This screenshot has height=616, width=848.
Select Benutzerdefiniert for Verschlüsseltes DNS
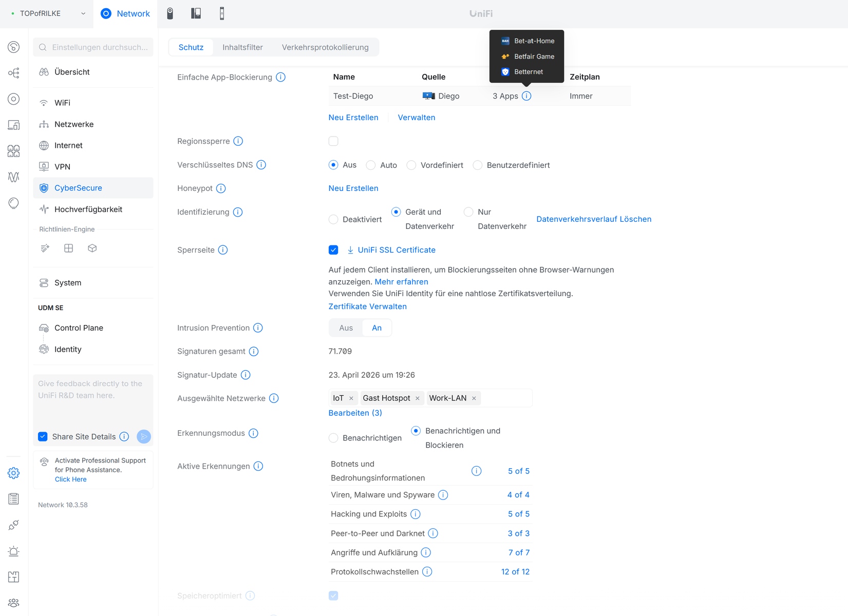click(x=478, y=165)
